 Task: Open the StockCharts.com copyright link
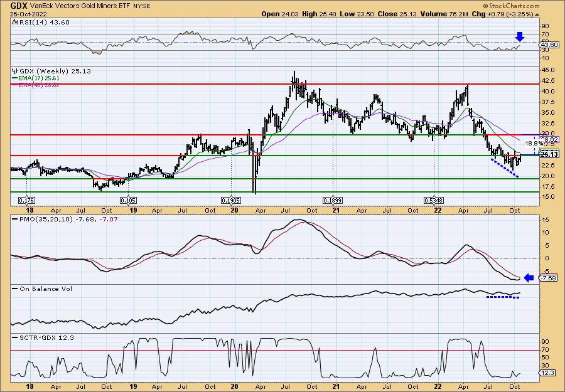pyautogui.click(x=510, y=6)
